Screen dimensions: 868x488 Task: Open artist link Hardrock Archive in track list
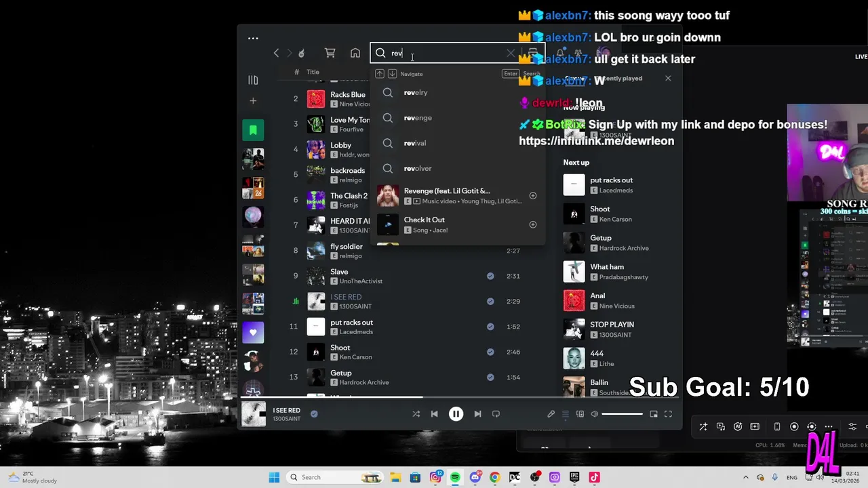point(364,382)
